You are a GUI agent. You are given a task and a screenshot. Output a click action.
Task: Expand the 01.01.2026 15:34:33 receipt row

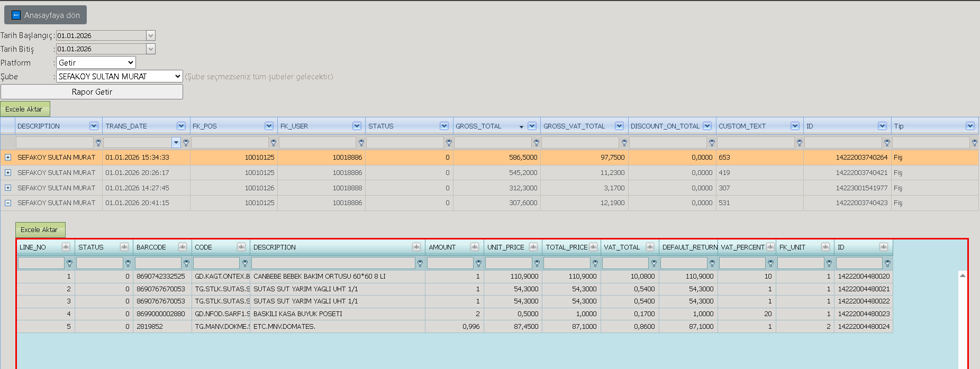pyautogui.click(x=8, y=158)
